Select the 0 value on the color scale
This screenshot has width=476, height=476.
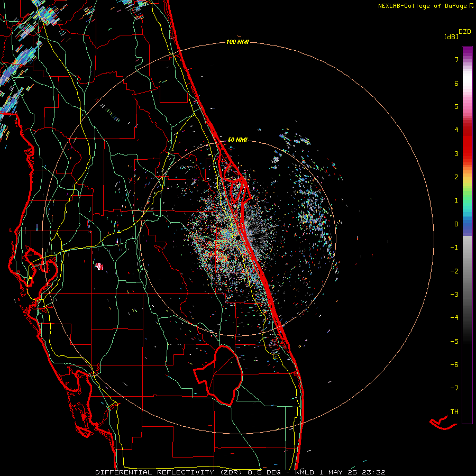tap(456, 224)
